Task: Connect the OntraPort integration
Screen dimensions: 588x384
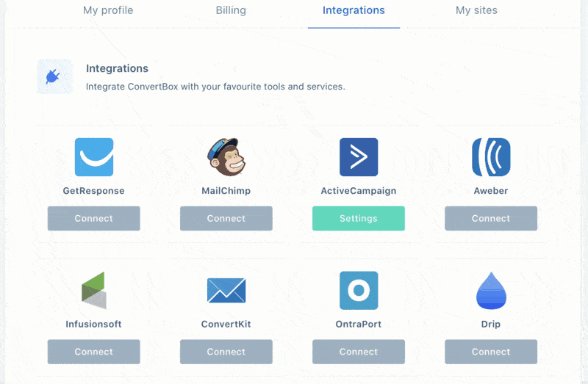Action: [359, 352]
